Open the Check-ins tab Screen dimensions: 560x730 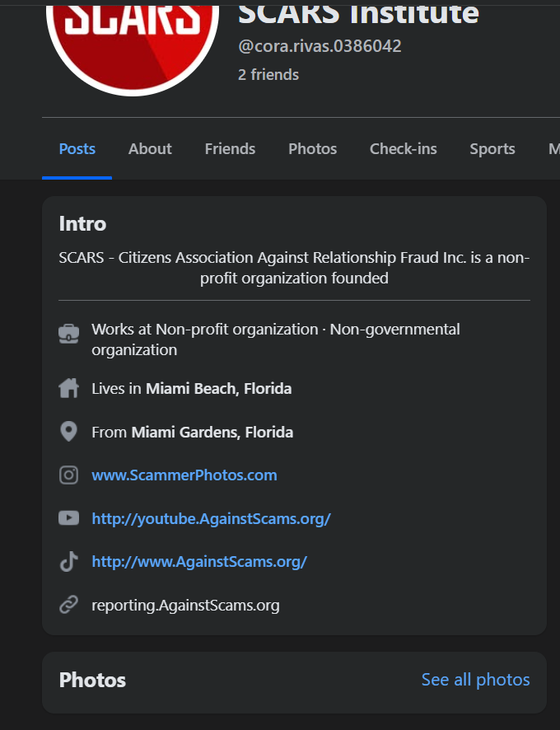403,149
